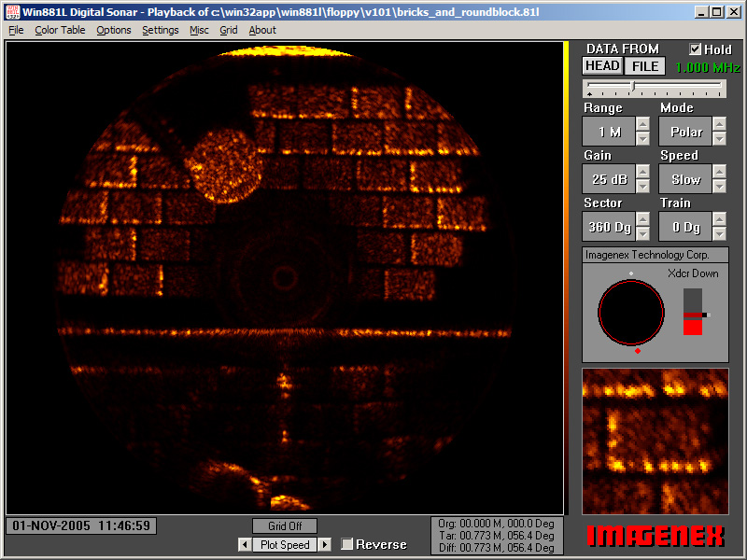This screenshot has width=747, height=560.
Task: Decrease the Gain setting with the down arrow
Action: [645, 185]
